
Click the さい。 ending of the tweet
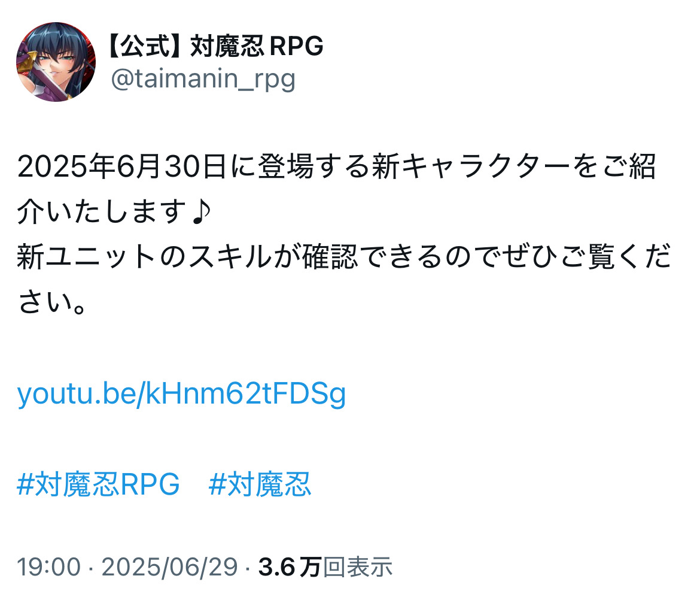pos(52,302)
